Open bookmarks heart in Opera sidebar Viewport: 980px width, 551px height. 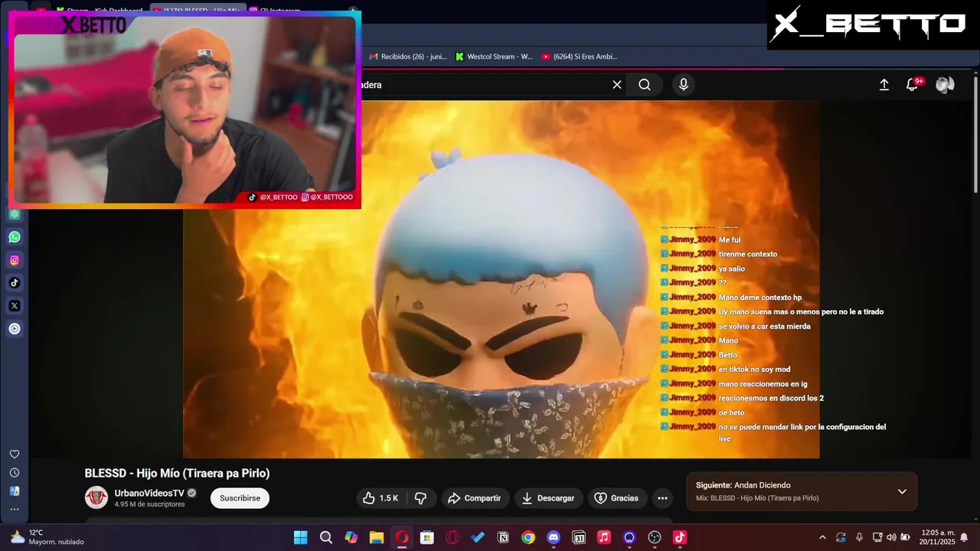[15, 455]
